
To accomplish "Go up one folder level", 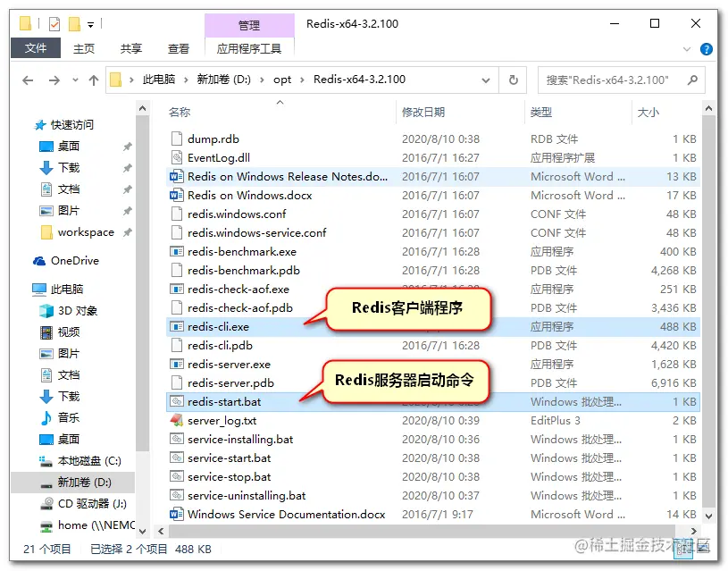I will click(94, 80).
